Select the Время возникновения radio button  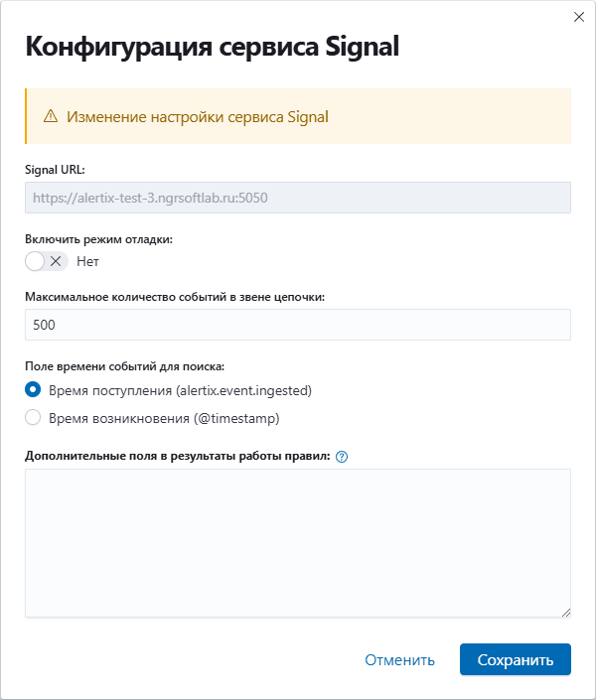tap(33, 417)
